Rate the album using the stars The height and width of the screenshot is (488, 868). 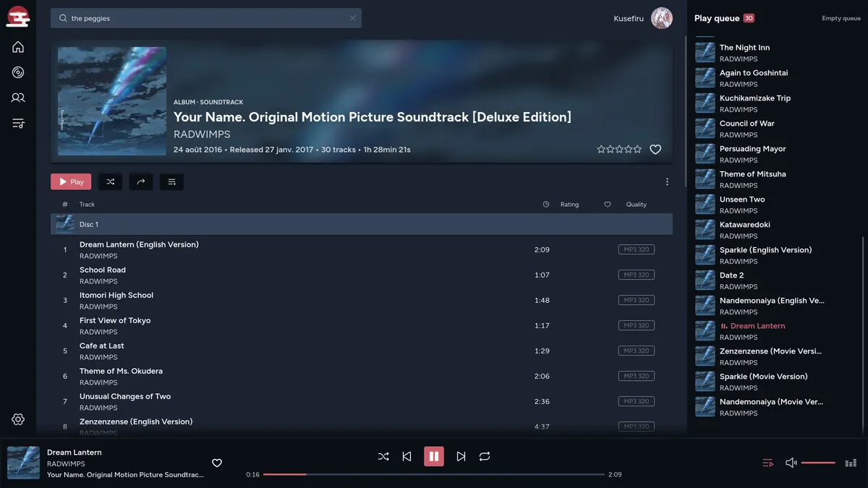click(x=619, y=150)
